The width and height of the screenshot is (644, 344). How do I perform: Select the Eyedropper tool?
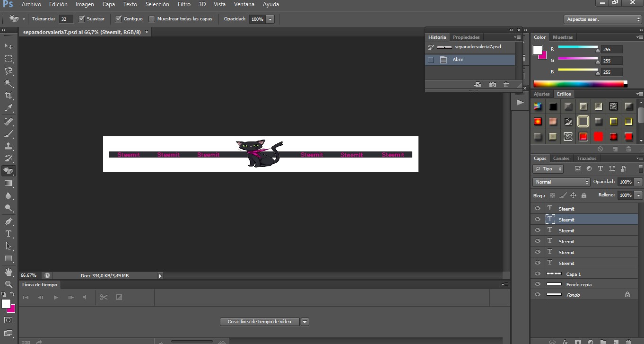[x=9, y=108]
